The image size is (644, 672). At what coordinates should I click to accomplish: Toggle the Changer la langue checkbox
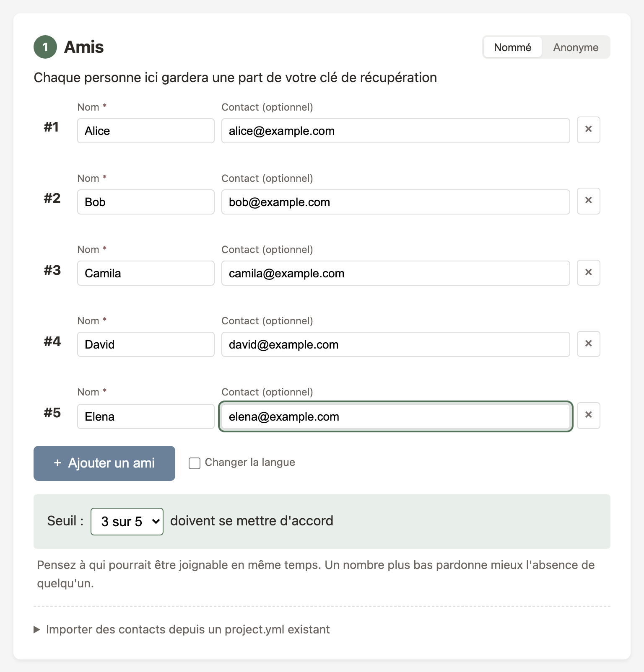click(x=195, y=463)
